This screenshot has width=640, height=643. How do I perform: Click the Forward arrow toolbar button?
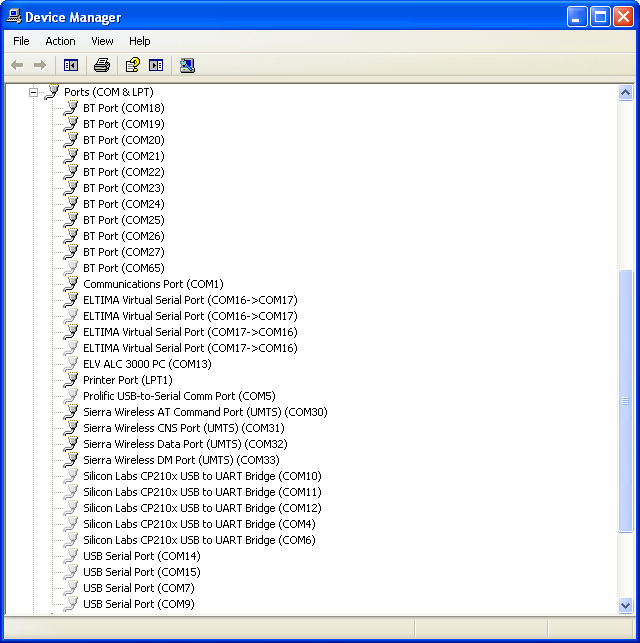click(x=40, y=65)
